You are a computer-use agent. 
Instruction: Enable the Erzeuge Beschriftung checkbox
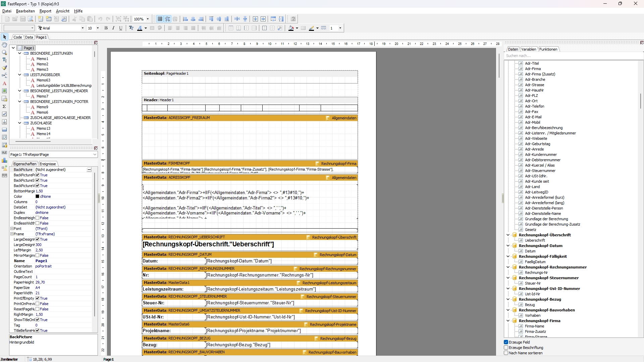[x=506, y=348]
